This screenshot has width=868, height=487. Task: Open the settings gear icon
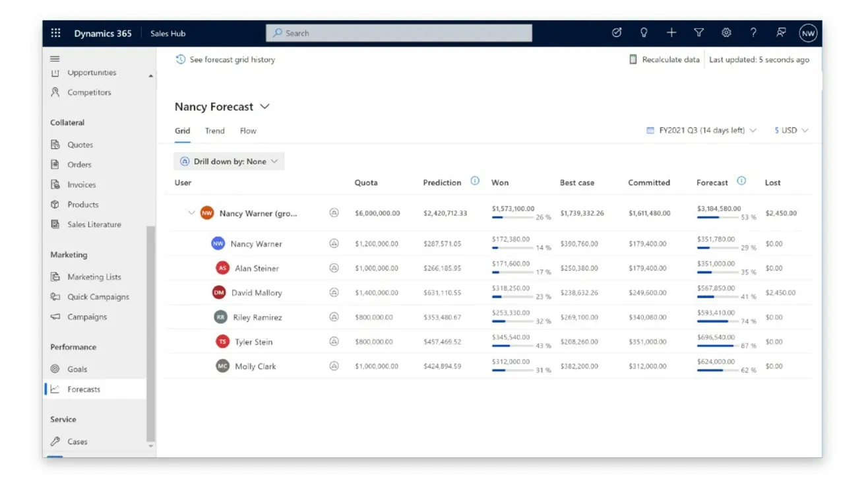726,32
